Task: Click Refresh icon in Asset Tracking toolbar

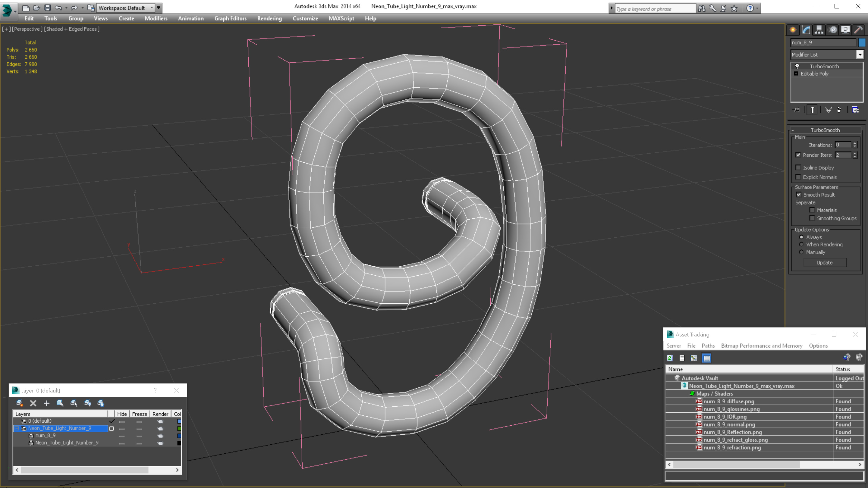Action: tap(670, 358)
